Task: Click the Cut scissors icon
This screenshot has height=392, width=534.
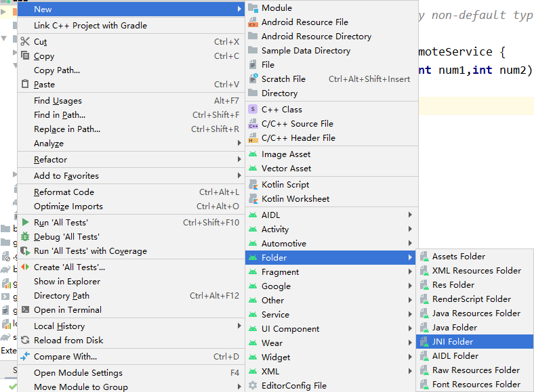Action: (x=25, y=41)
